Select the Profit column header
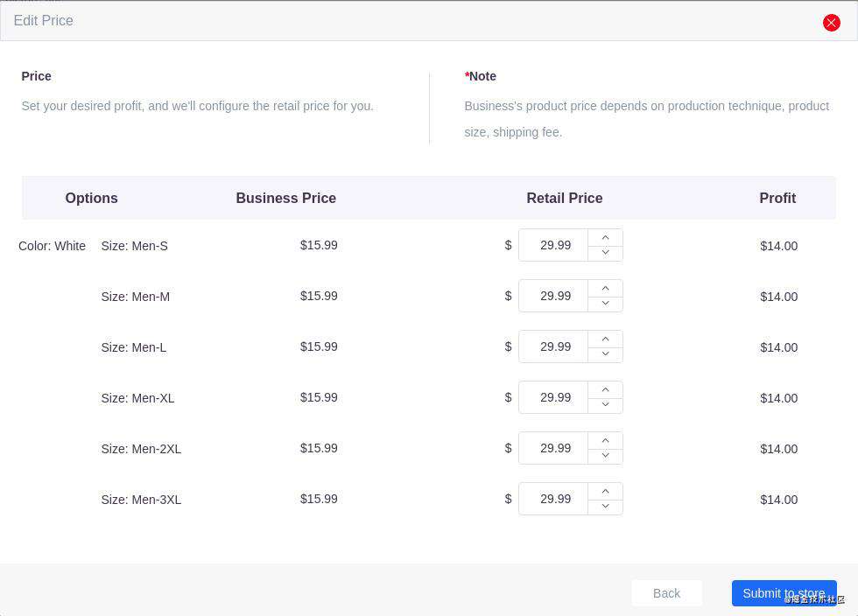The height and width of the screenshot is (616, 858). tap(777, 198)
